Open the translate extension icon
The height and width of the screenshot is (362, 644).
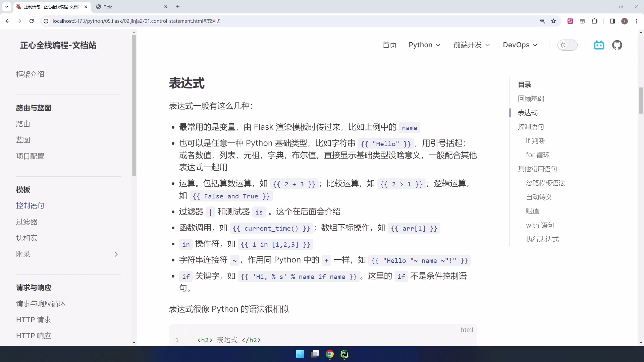[x=570, y=21]
